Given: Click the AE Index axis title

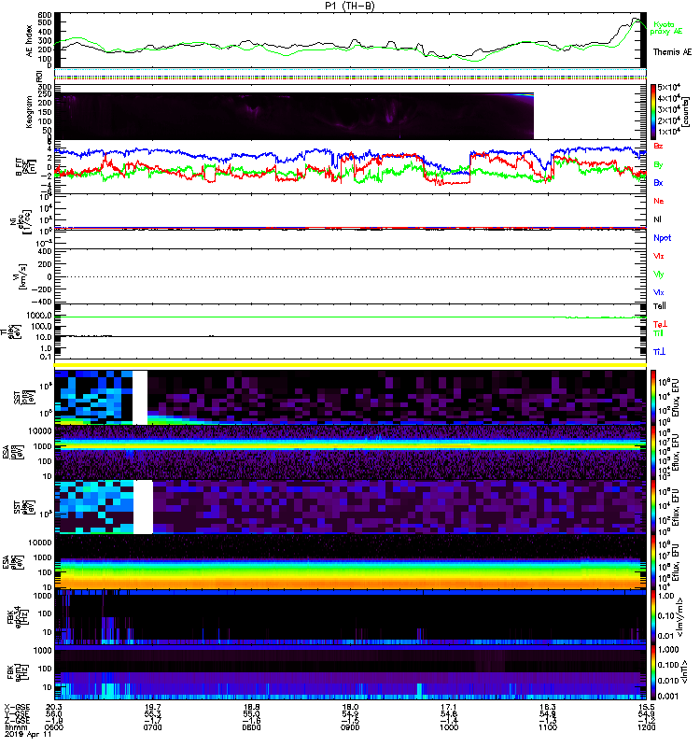Looking at the screenshot, I should (x=29, y=41).
